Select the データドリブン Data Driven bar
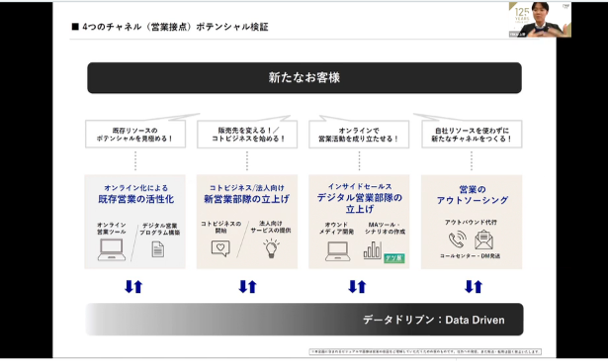Screen dimensions: 608x361 click(x=304, y=320)
